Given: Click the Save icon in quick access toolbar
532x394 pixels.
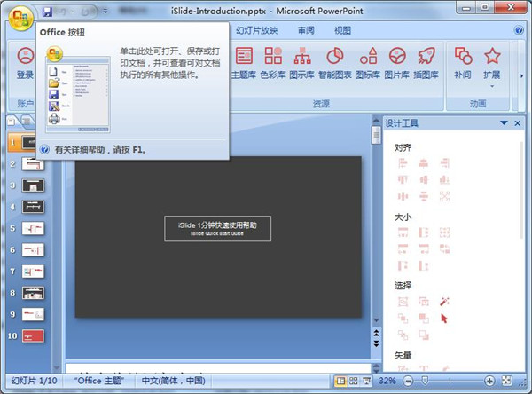Looking at the screenshot, I should 47,12.
